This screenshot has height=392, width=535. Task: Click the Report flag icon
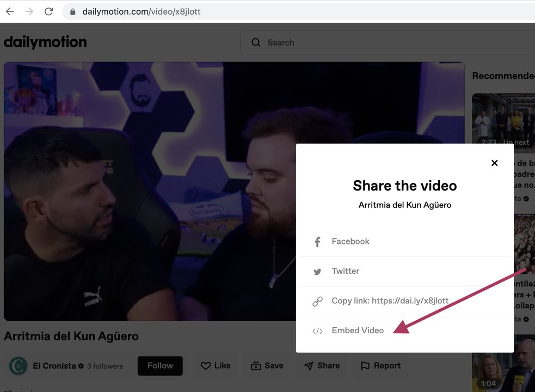click(x=365, y=366)
